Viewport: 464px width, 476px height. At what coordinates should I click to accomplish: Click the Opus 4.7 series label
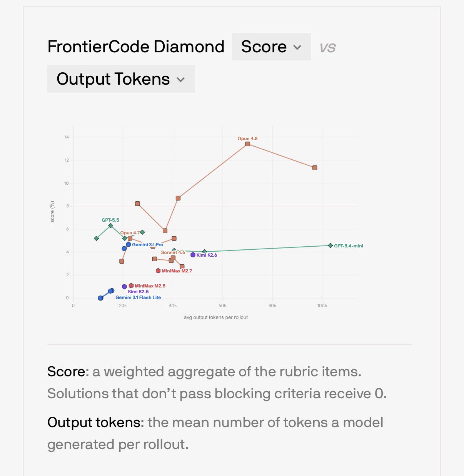[x=130, y=233]
